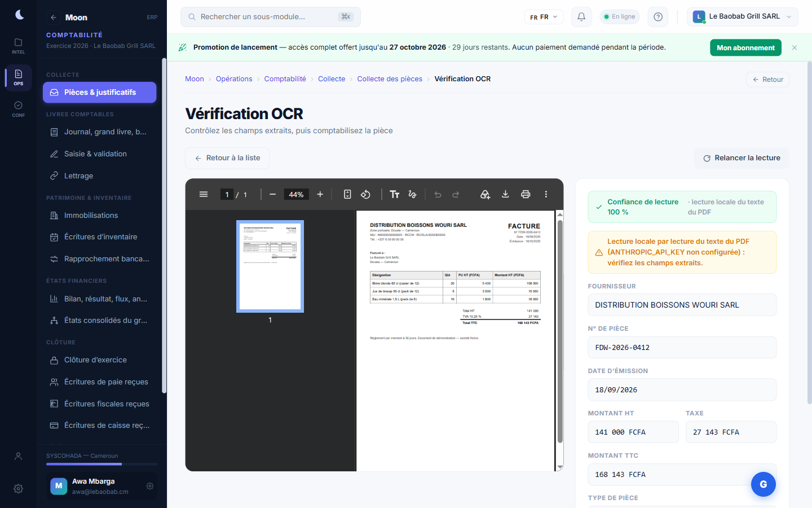
Task: Click the 44% zoom level field
Action: (x=297, y=194)
